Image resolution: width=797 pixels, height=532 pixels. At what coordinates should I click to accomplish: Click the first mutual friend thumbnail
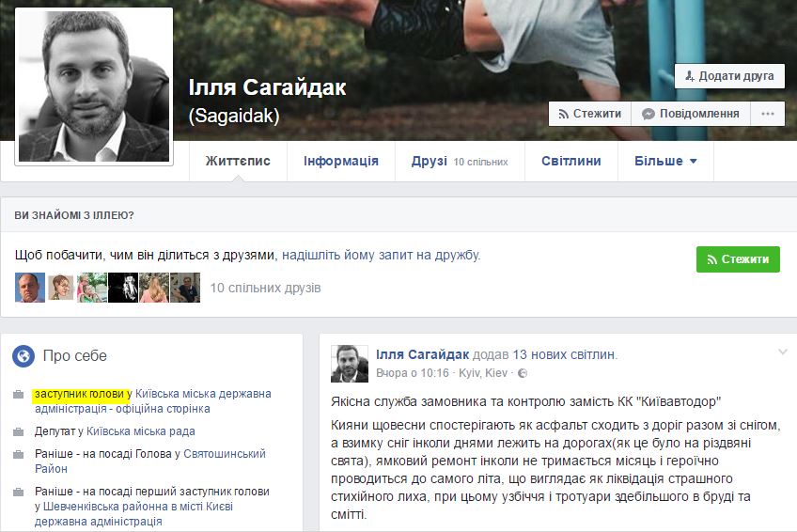pos(30,288)
